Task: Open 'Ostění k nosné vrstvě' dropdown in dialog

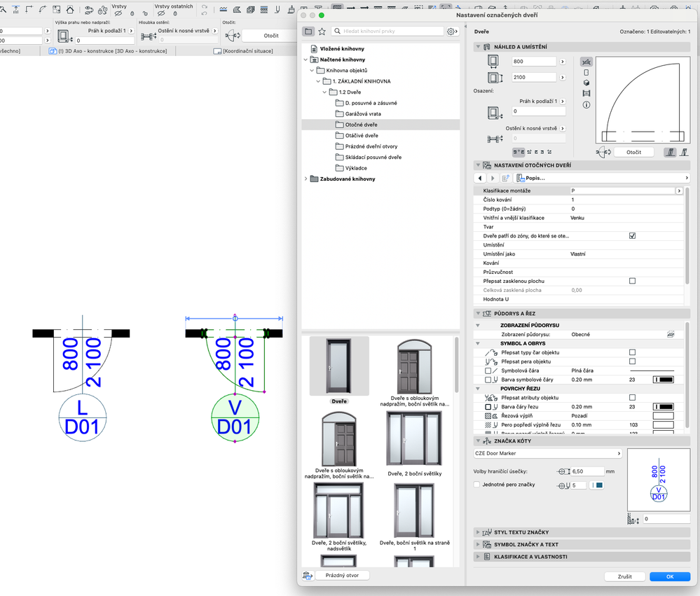Action: pos(563,128)
